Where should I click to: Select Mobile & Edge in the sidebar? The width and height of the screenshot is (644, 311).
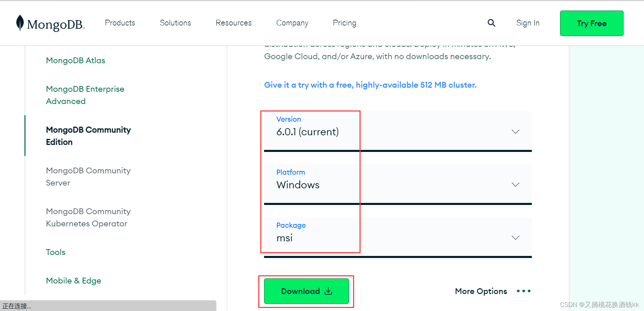(73, 280)
